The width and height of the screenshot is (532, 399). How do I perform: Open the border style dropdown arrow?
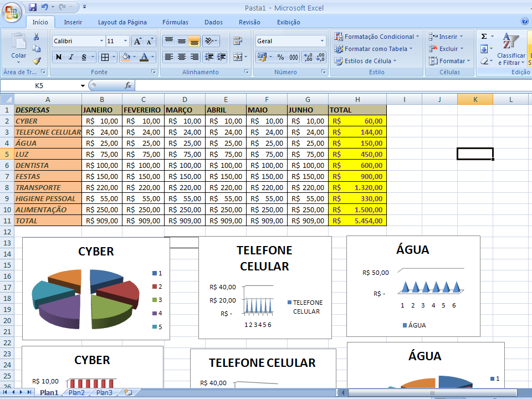[114, 58]
